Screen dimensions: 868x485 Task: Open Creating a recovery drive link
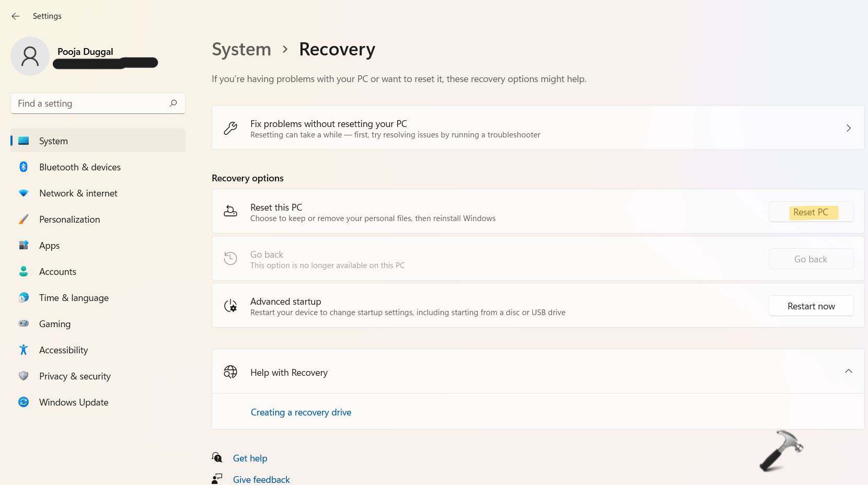tap(301, 412)
